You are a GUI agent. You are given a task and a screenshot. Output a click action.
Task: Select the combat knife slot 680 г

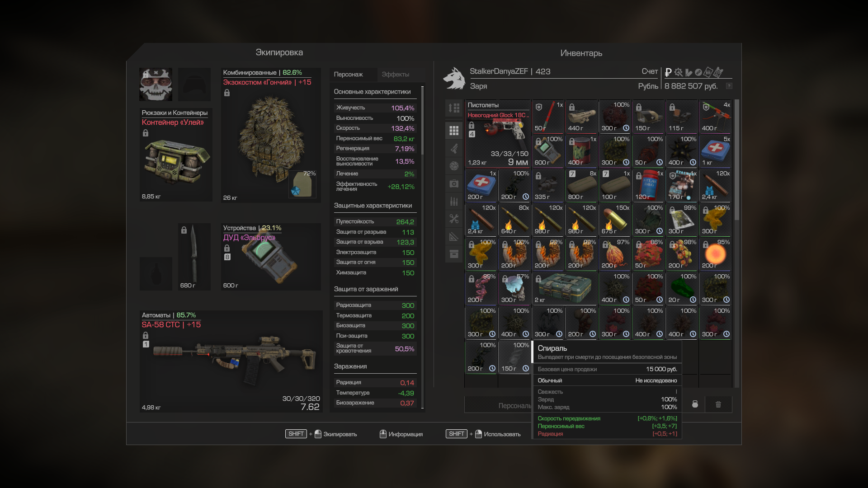coord(194,257)
